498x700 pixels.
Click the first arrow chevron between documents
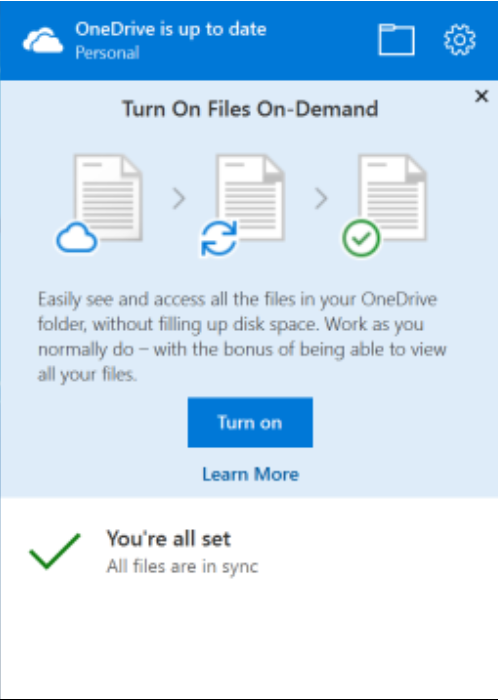pyautogui.click(x=179, y=198)
